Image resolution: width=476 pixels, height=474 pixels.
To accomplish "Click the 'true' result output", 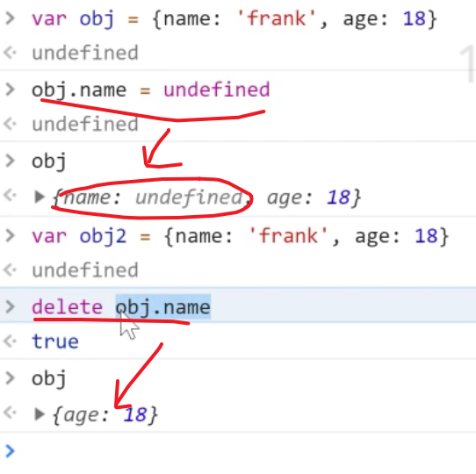I will pyautogui.click(x=55, y=341).
